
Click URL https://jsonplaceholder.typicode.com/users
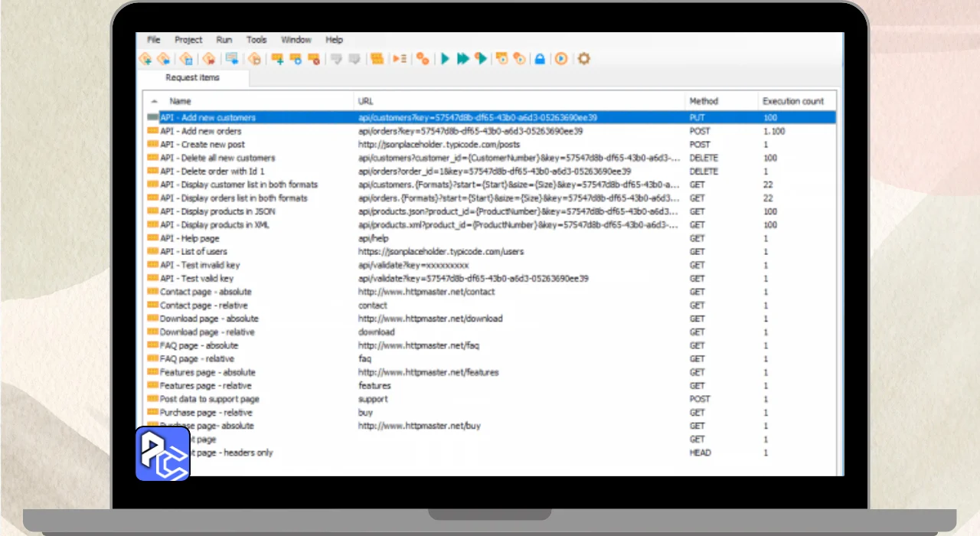point(441,252)
